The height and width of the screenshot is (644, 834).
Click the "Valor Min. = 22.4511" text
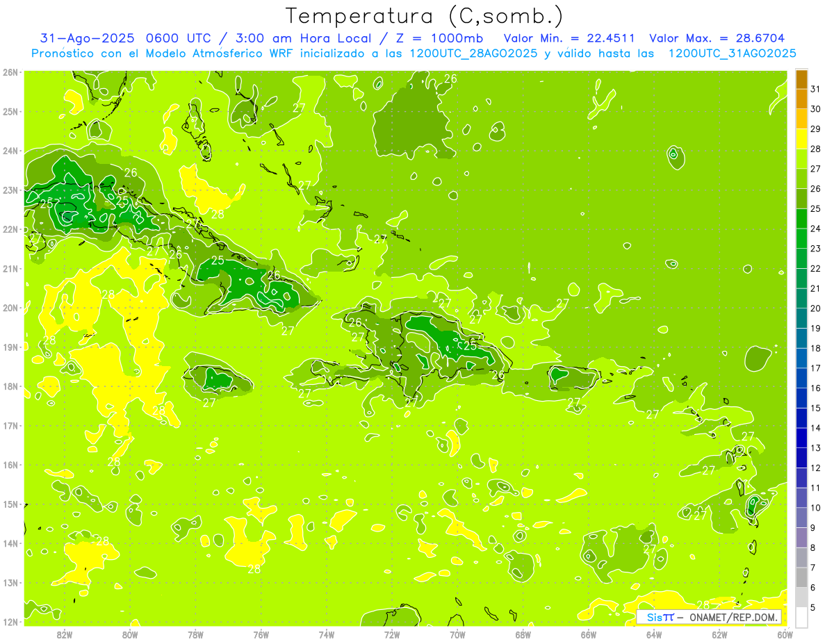click(569, 38)
